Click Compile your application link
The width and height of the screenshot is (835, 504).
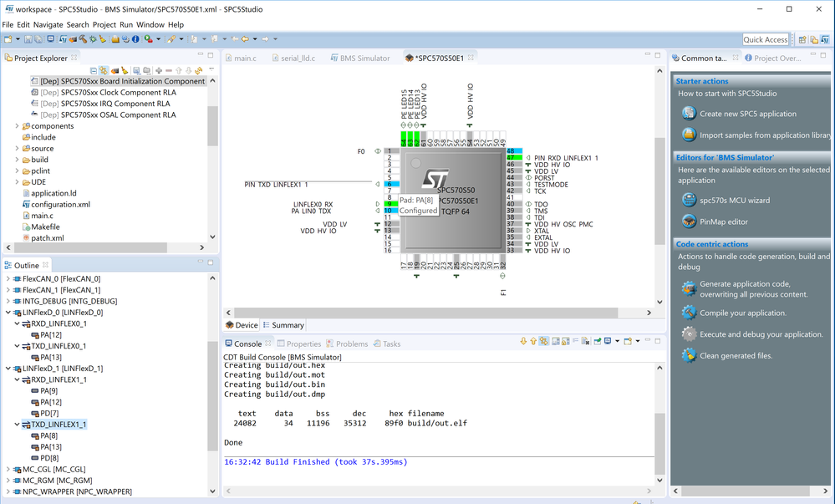click(x=743, y=313)
